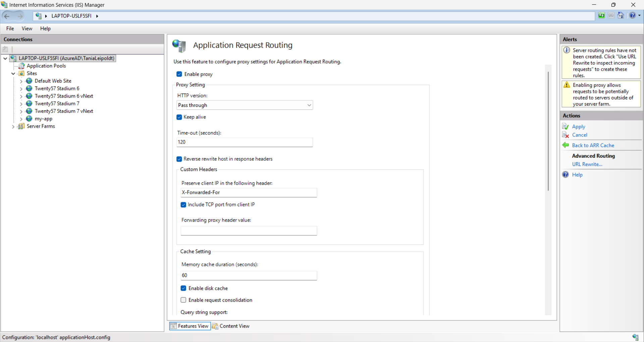Click the Apply action icon
The image size is (644, 342).
pos(566,126)
